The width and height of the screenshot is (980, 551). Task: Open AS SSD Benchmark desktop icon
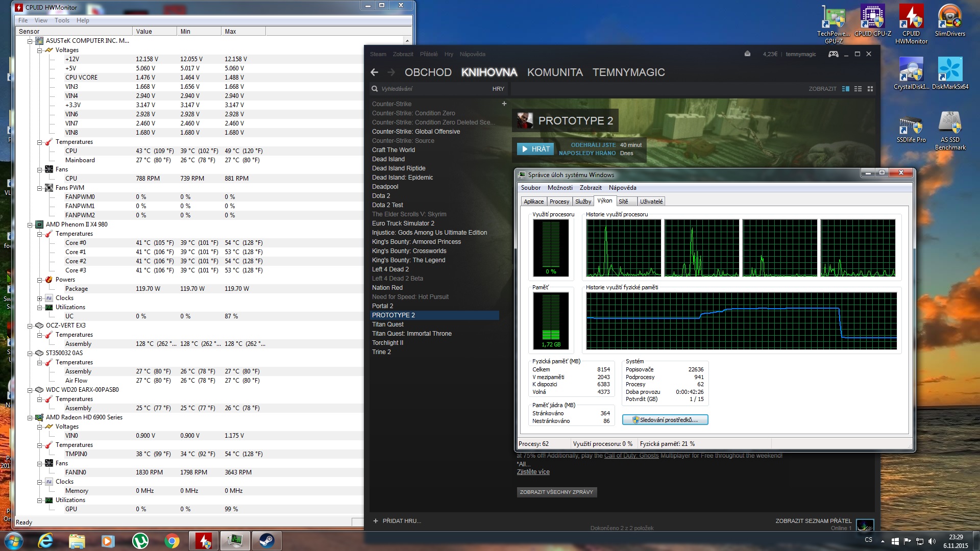pos(950,131)
